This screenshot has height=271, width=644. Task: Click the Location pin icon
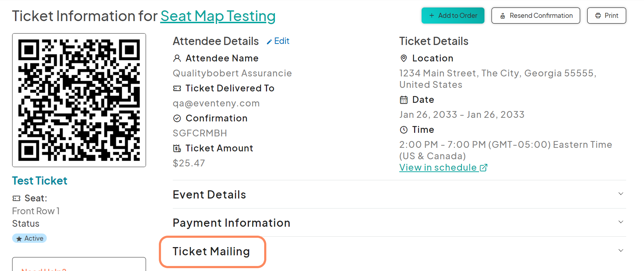tap(404, 58)
